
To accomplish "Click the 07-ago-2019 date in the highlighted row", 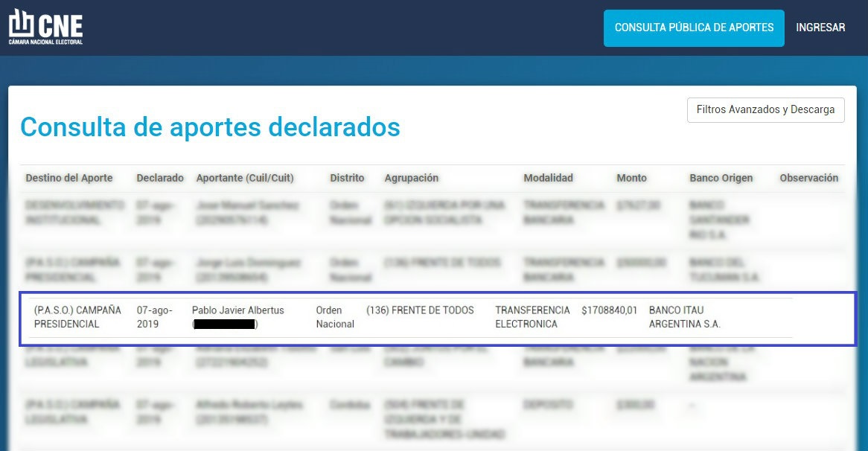I will point(154,317).
